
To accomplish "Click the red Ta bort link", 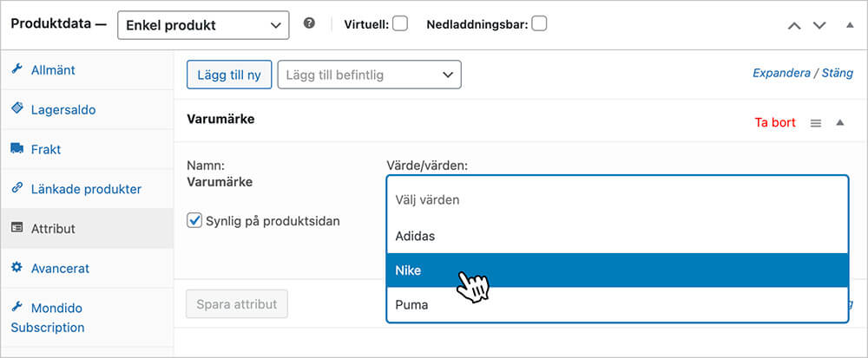I will click(775, 123).
